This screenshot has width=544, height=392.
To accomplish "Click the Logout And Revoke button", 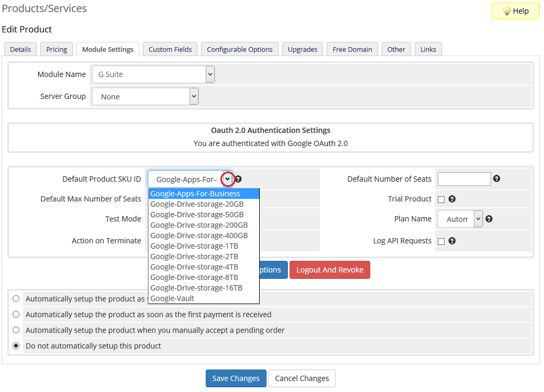I will 330,270.
